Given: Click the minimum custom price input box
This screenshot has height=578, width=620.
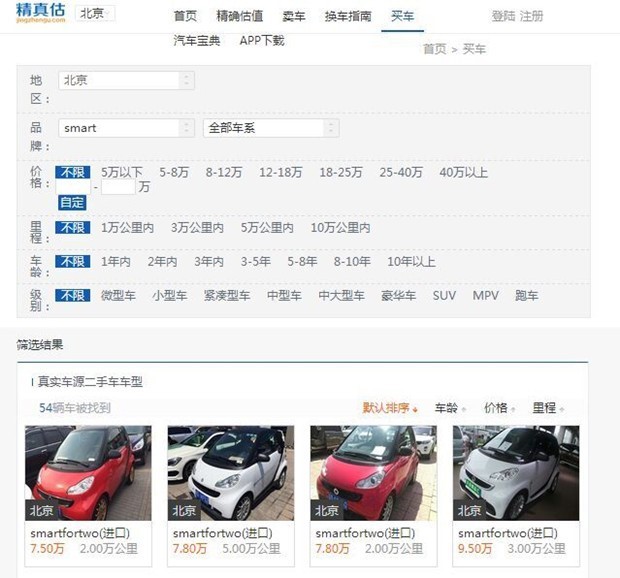Looking at the screenshot, I should pyautogui.click(x=73, y=187).
